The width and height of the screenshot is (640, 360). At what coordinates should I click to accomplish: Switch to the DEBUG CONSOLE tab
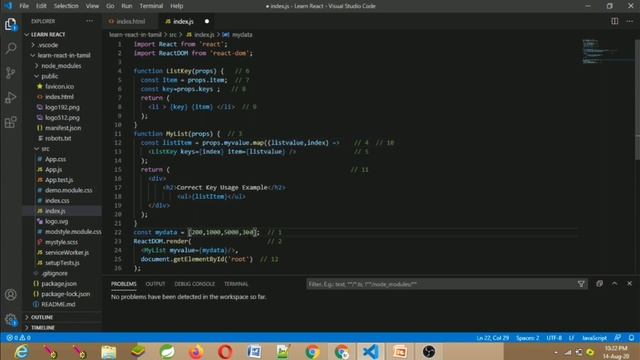tap(195, 284)
